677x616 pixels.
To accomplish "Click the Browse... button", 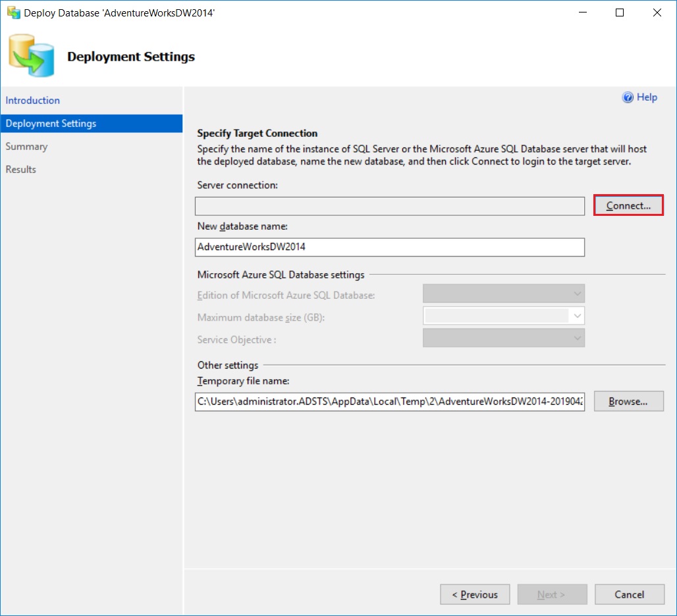I will [628, 401].
